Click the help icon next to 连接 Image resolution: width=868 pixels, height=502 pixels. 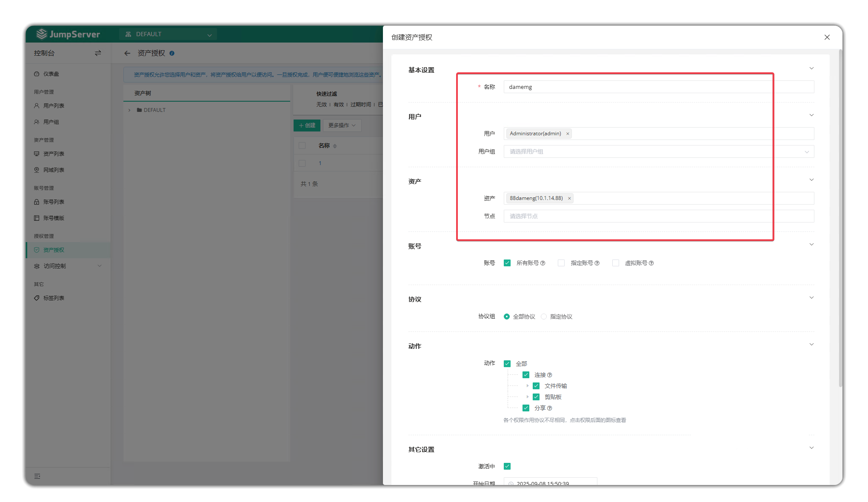(x=549, y=375)
